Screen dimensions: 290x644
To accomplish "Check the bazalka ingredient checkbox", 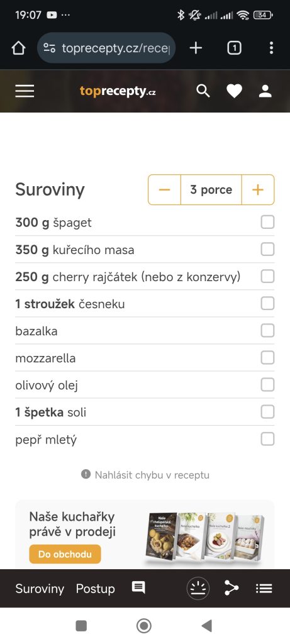I will point(267,331).
